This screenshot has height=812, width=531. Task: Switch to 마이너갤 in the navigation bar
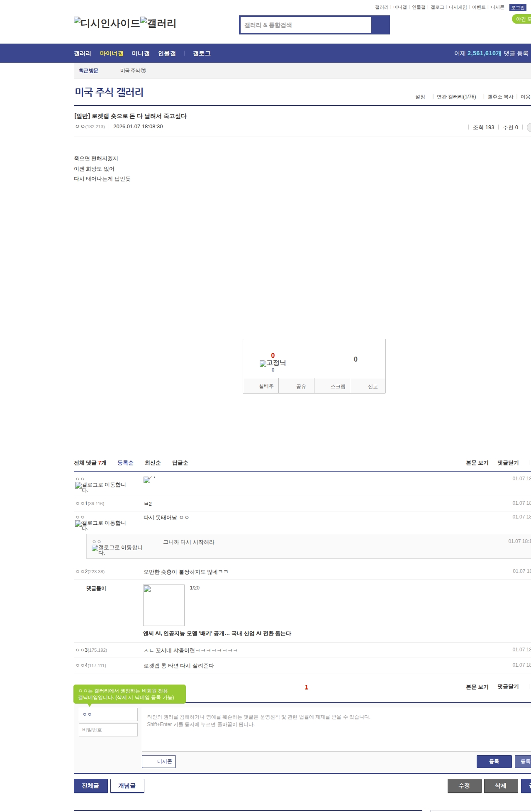point(112,54)
